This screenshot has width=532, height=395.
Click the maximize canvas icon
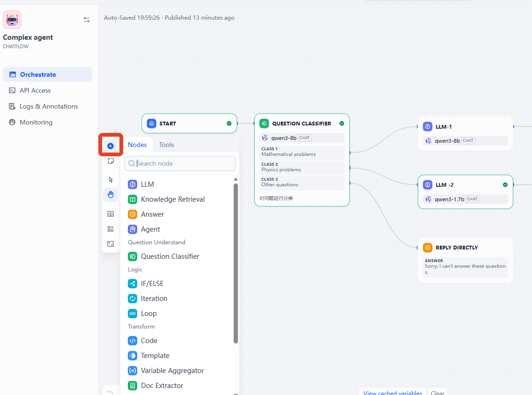[111, 244]
